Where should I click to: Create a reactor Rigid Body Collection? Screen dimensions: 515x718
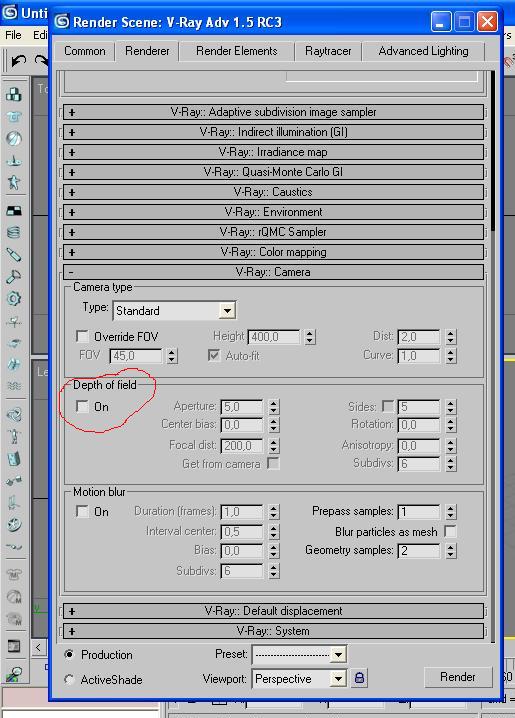tap(14, 94)
